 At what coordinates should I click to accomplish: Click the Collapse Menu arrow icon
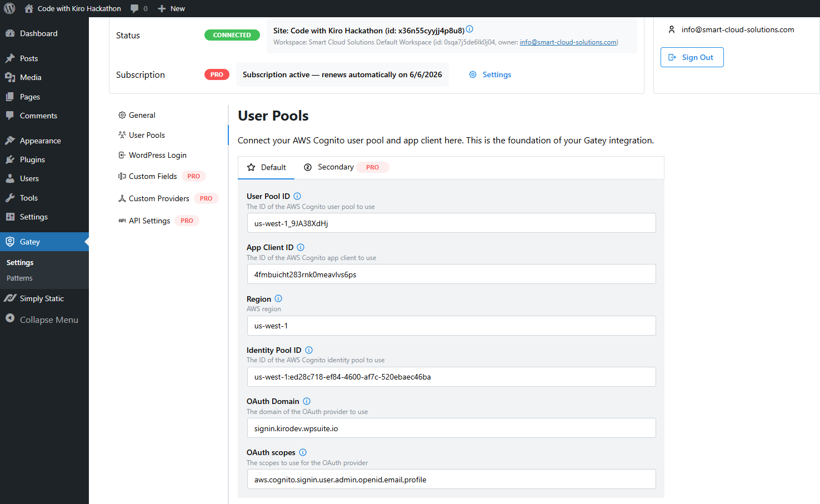(x=10, y=318)
